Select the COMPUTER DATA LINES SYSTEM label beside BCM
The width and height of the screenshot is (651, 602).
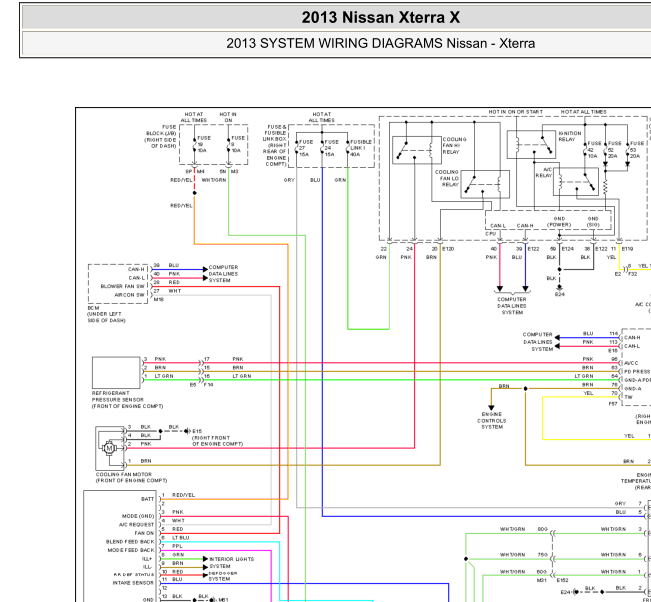pyautogui.click(x=223, y=274)
